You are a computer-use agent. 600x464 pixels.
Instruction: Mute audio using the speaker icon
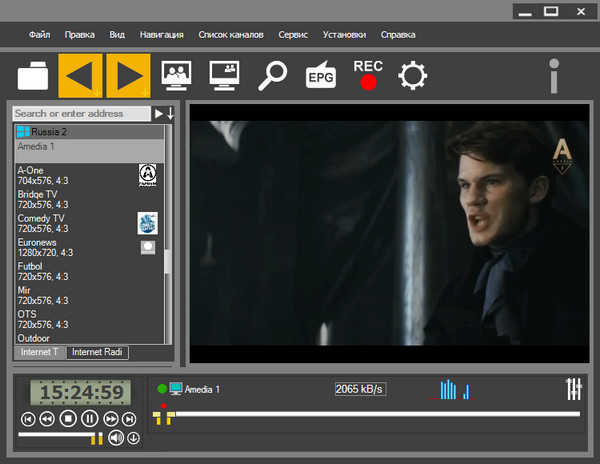coord(116,438)
